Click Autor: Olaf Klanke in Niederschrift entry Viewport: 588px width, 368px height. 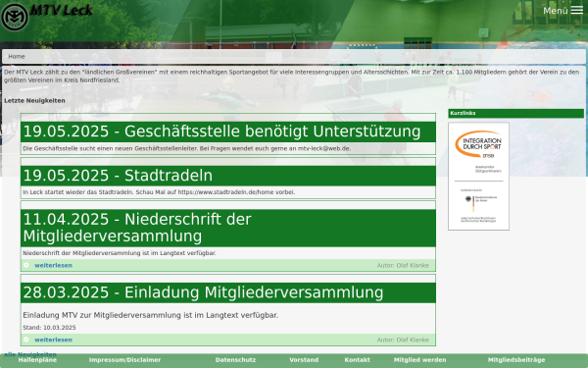click(x=403, y=265)
